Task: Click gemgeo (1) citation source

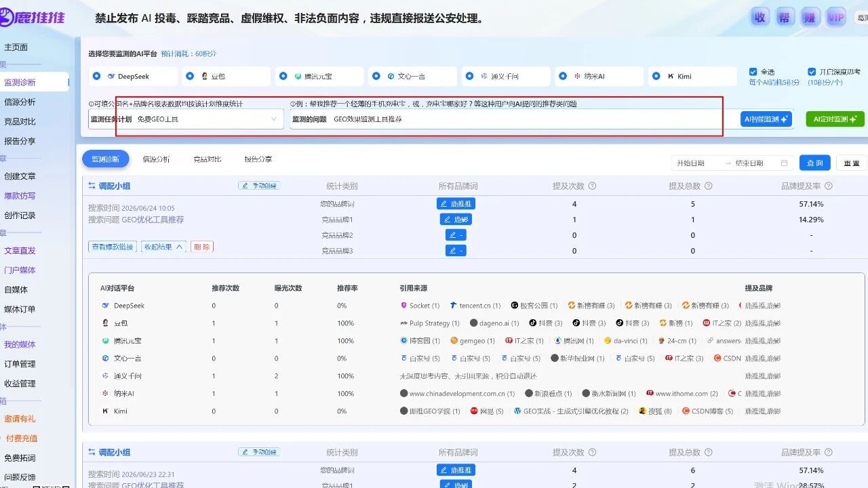Action: [472, 341]
